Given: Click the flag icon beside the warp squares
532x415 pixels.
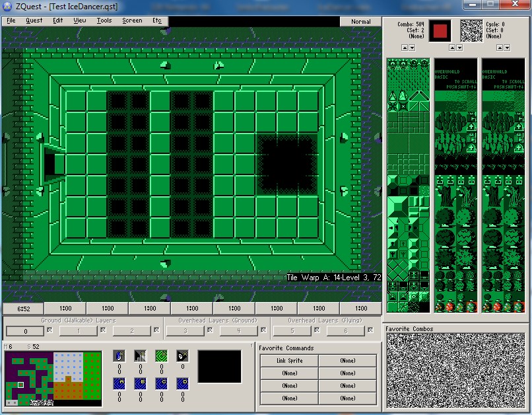Looking at the screenshot, I should pos(182,355).
